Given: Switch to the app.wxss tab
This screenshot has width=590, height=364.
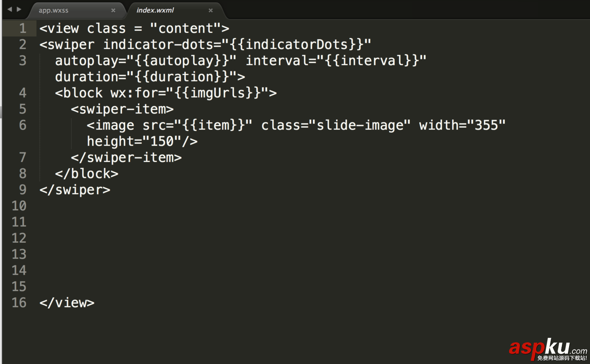Looking at the screenshot, I should click(54, 10).
